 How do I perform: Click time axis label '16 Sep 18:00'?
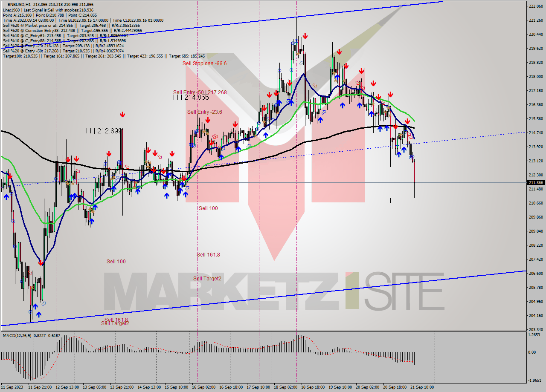(231, 387)
